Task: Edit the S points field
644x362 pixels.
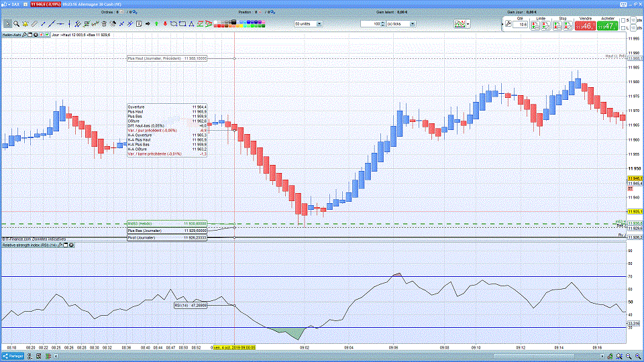Action: click(633, 21)
